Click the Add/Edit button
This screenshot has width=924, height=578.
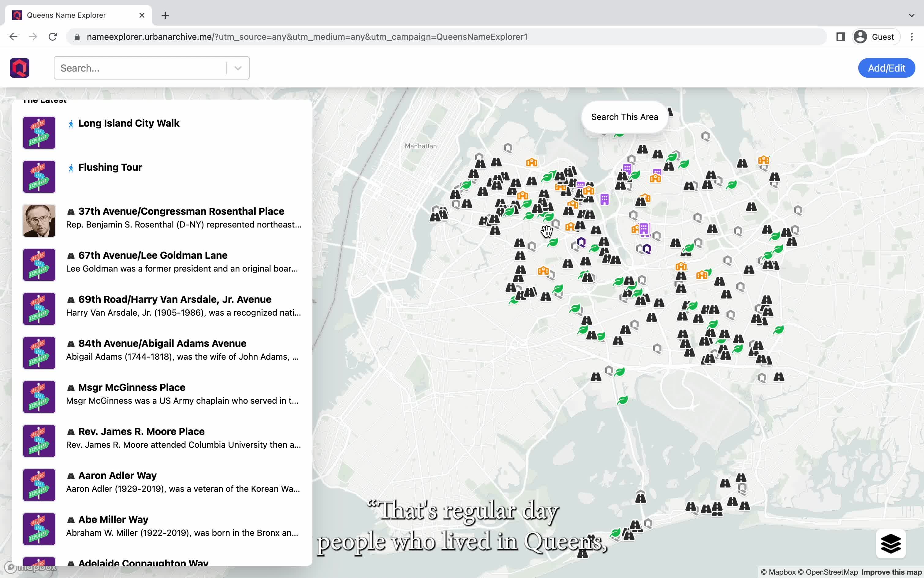(886, 68)
